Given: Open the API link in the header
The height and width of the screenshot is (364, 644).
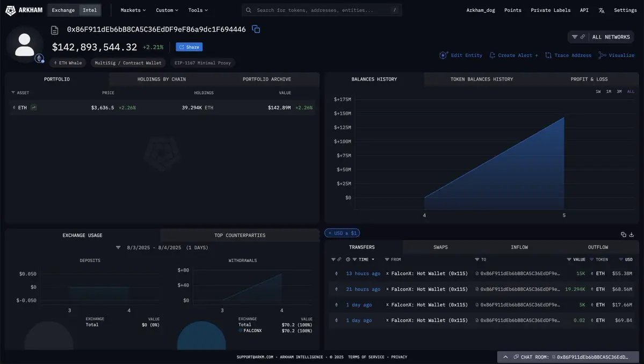Looking at the screenshot, I should coord(584,10).
